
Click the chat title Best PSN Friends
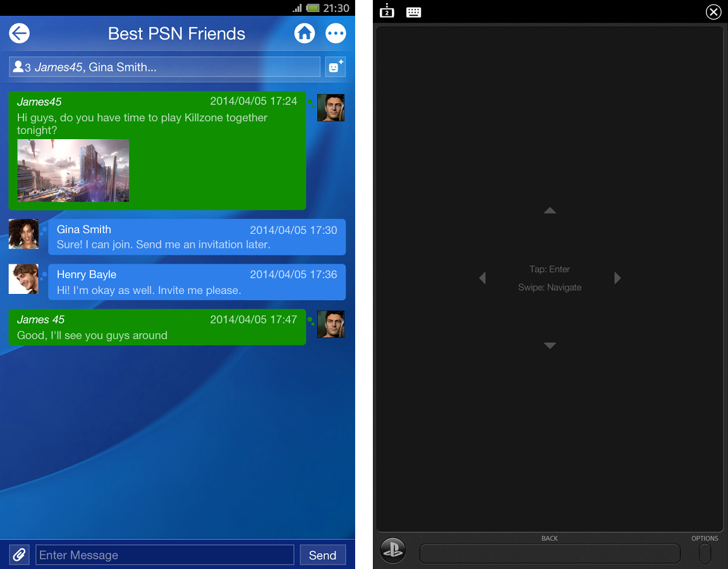click(176, 34)
